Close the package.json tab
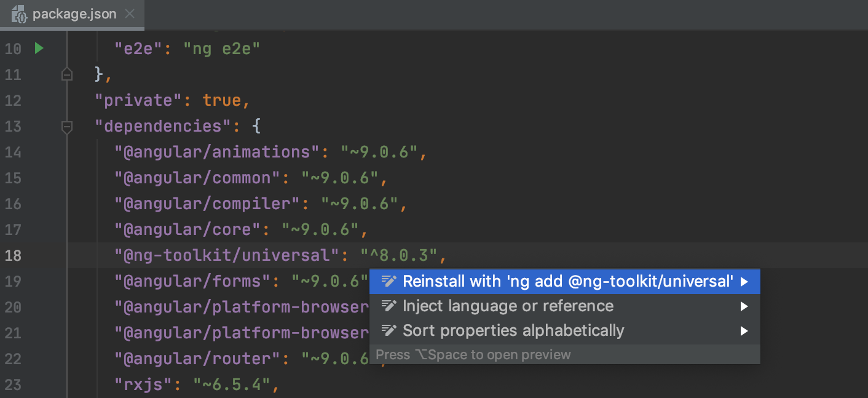The image size is (868, 398). point(130,14)
